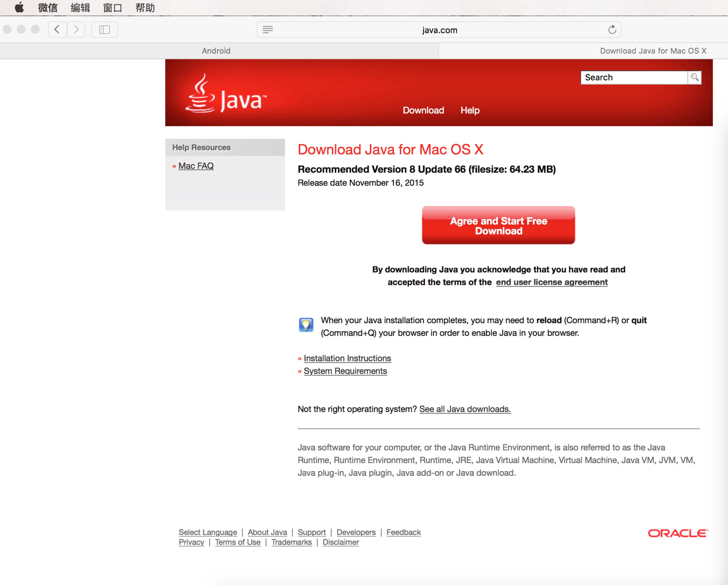The height and width of the screenshot is (585, 728).
Task: Select the java.com address field
Action: (x=439, y=30)
